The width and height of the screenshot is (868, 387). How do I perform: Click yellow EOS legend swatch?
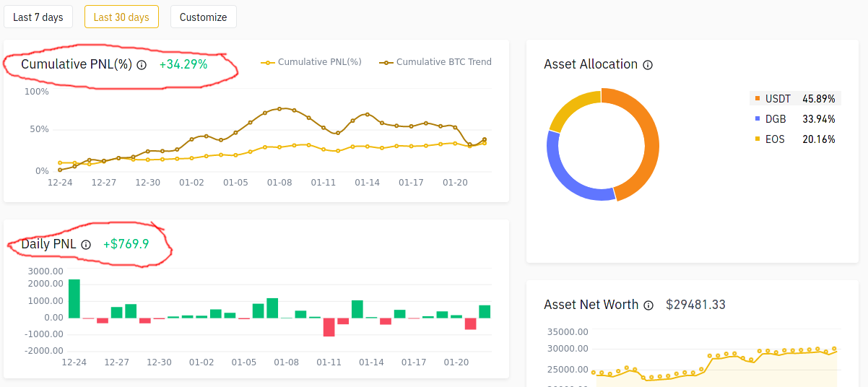pyautogui.click(x=758, y=139)
